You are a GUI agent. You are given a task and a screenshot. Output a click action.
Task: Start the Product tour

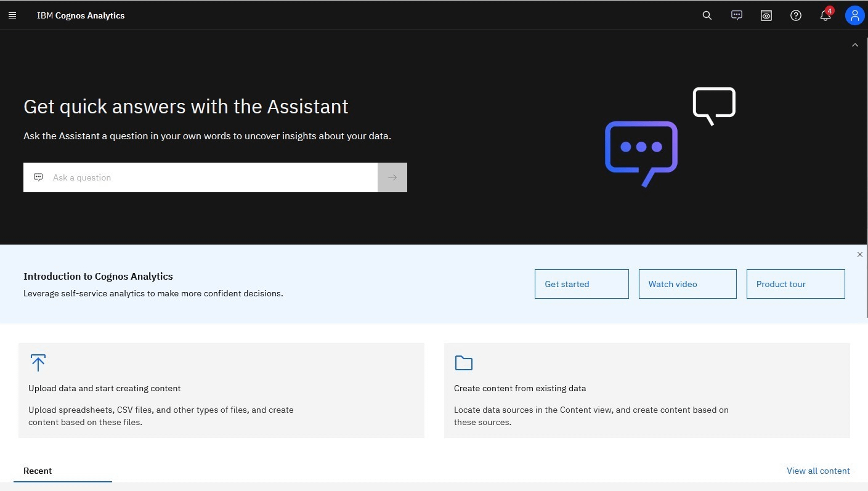pos(795,284)
